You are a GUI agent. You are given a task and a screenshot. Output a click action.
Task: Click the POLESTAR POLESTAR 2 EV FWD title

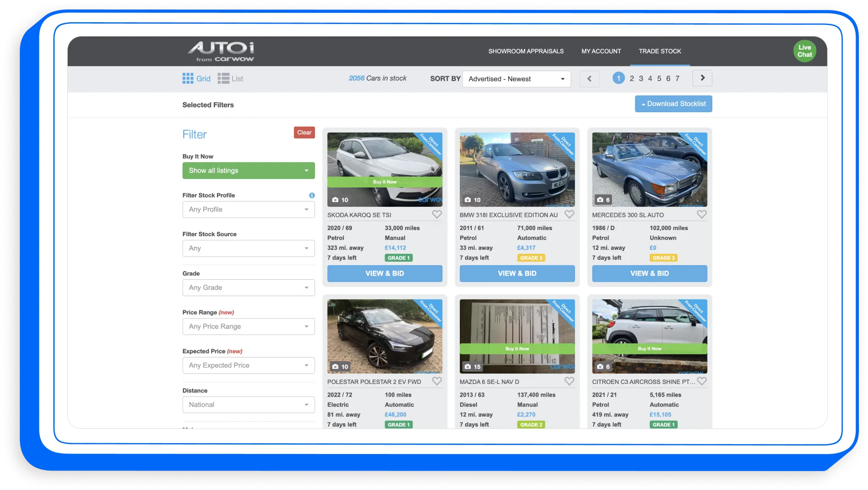coord(374,382)
